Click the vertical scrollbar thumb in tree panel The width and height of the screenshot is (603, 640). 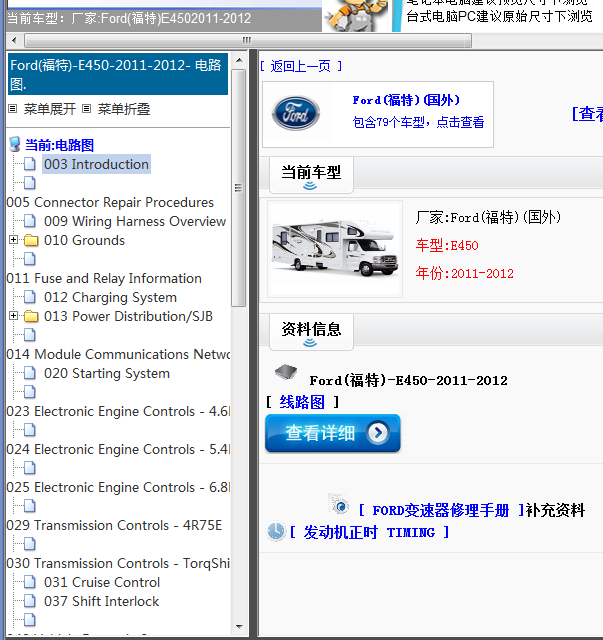(x=238, y=188)
